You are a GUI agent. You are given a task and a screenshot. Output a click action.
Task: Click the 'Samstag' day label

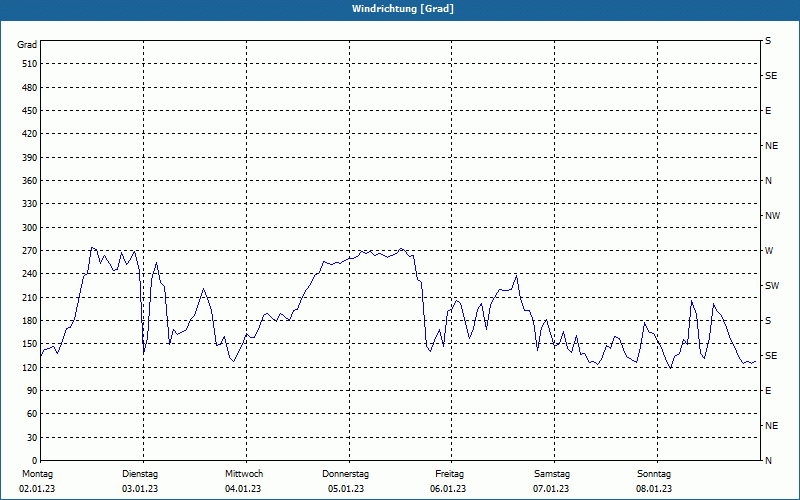coord(552,474)
